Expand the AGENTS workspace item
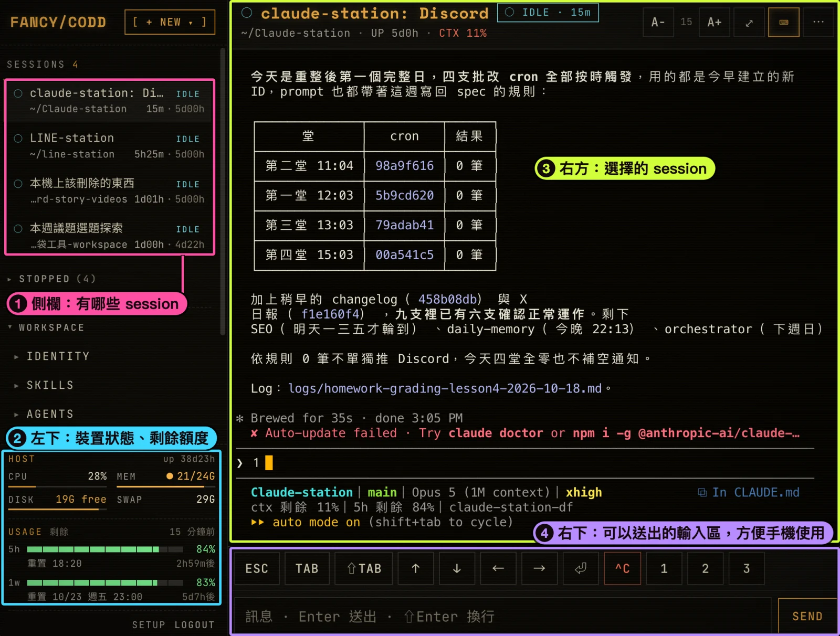Screen dimensions: 840x636 coord(44,414)
